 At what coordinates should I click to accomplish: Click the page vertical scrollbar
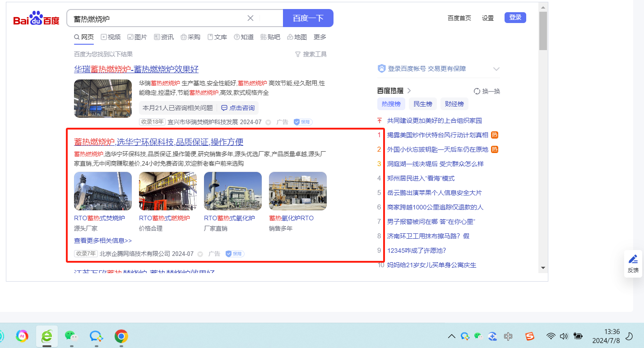[543, 31]
